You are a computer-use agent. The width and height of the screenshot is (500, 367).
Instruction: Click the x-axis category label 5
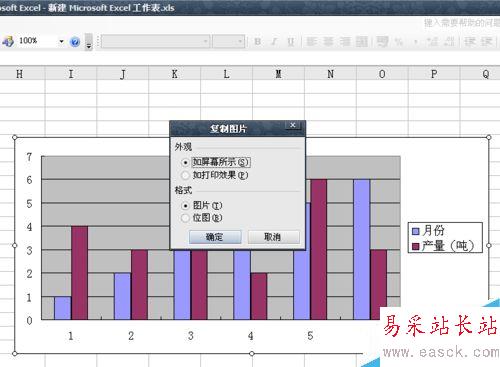(310, 336)
